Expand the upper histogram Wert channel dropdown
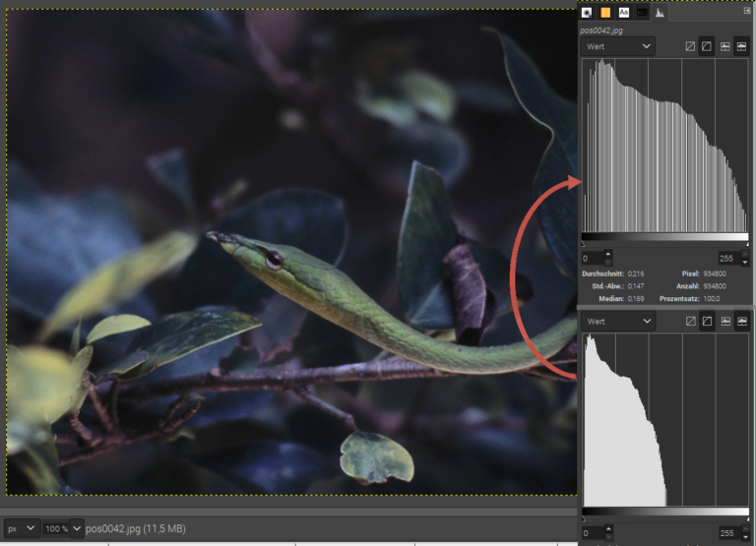This screenshot has width=756, height=546. (x=618, y=46)
